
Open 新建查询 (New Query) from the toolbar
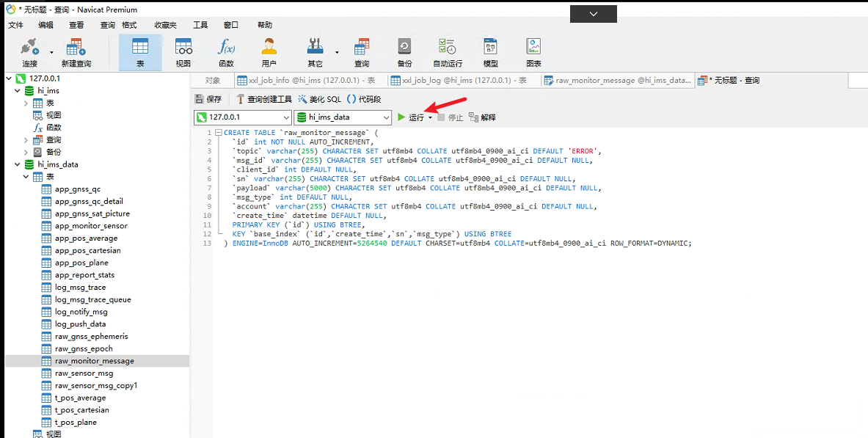tap(76, 52)
